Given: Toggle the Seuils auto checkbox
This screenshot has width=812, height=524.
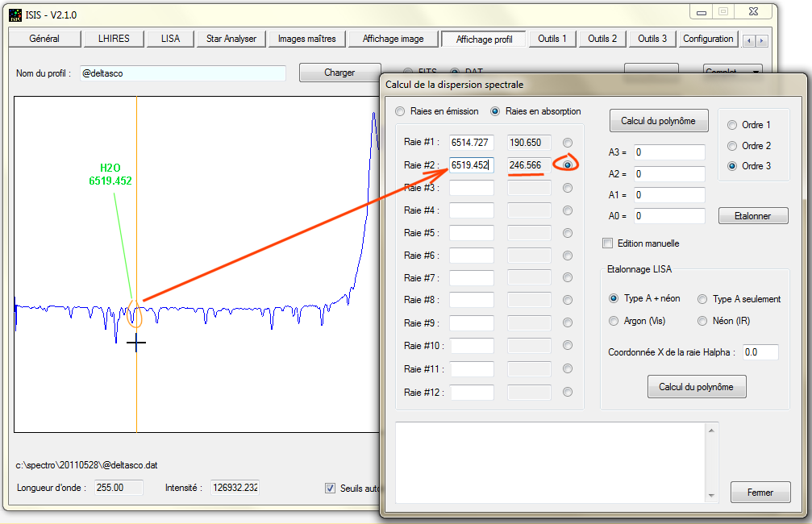Looking at the screenshot, I should (x=330, y=488).
